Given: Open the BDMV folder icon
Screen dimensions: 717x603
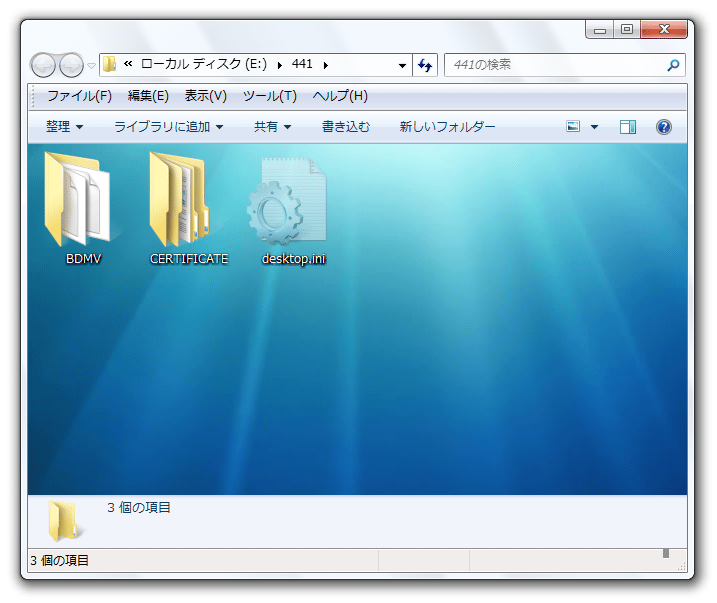Looking at the screenshot, I should click(x=78, y=199).
